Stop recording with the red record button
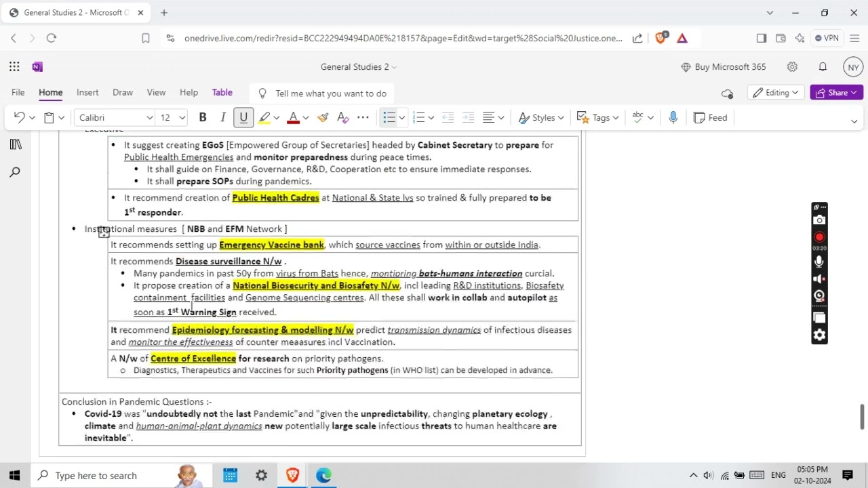This screenshot has height=488, width=868. tap(819, 237)
